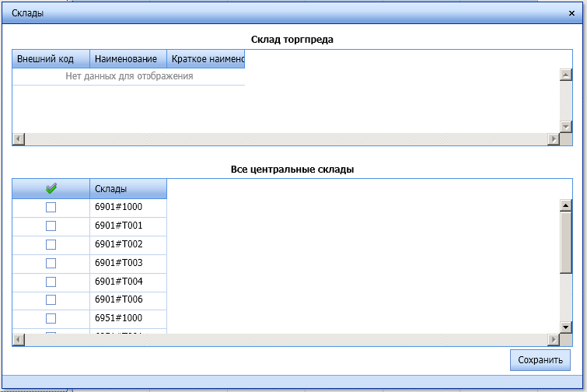Check the box for warehouse 6901#1000

click(x=51, y=208)
